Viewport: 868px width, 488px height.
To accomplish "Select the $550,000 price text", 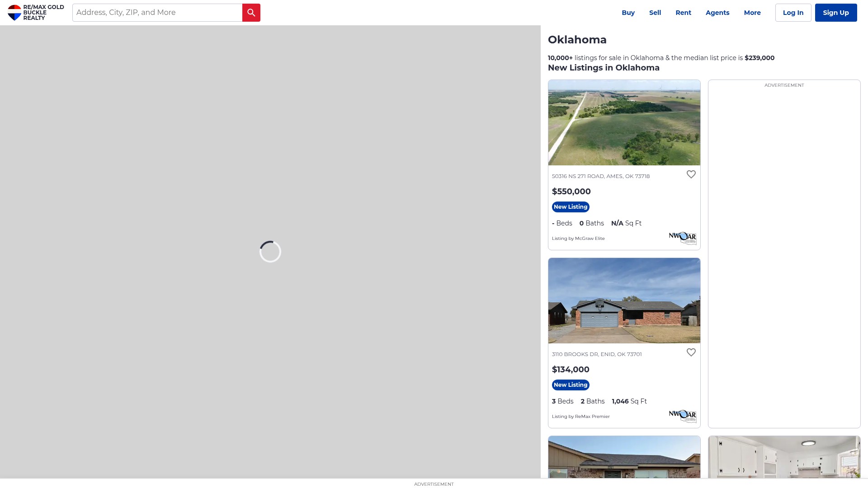I will point(571,192).
